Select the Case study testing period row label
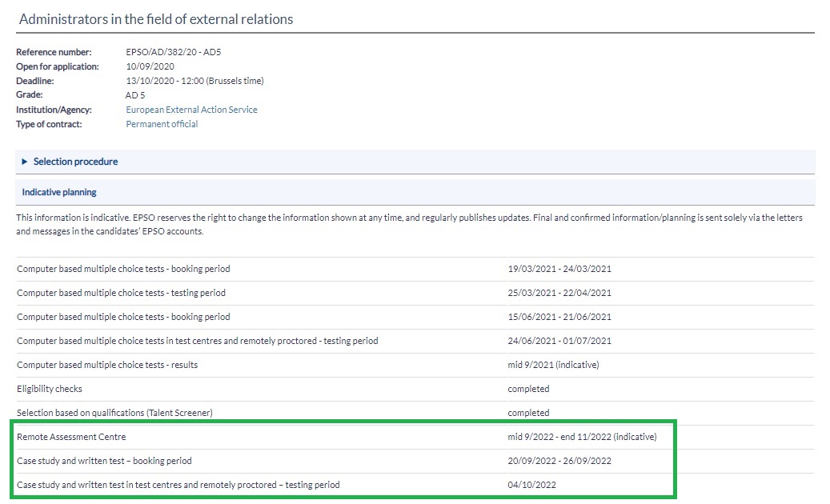The image size is (830, 504). point(178,485)
